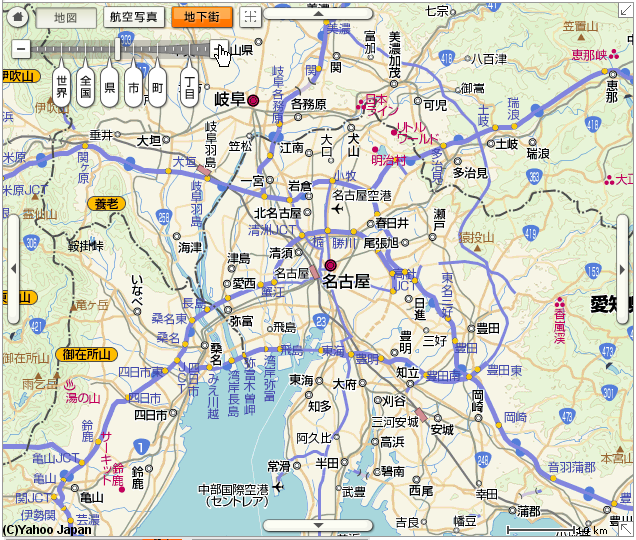
Task: Click the Nagoya city red marker
Action: tap(331, 265)
